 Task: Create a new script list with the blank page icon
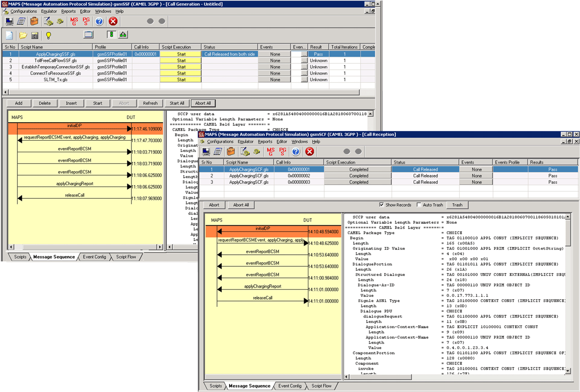[9, 35]
